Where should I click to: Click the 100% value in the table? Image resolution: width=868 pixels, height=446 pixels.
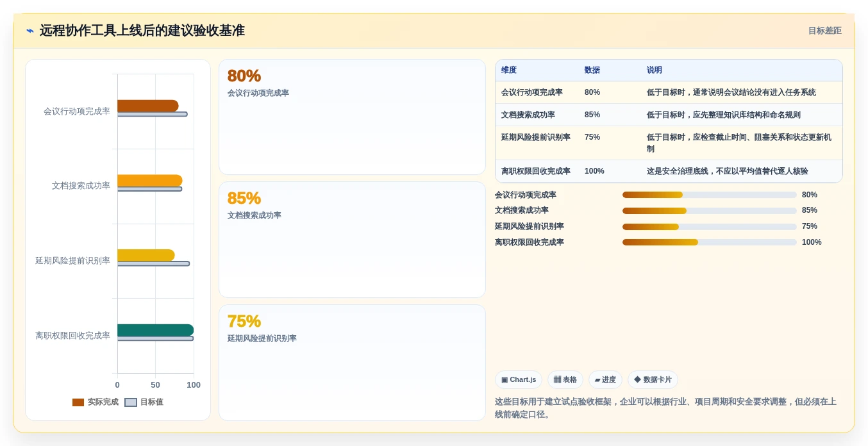pos(594,171)
